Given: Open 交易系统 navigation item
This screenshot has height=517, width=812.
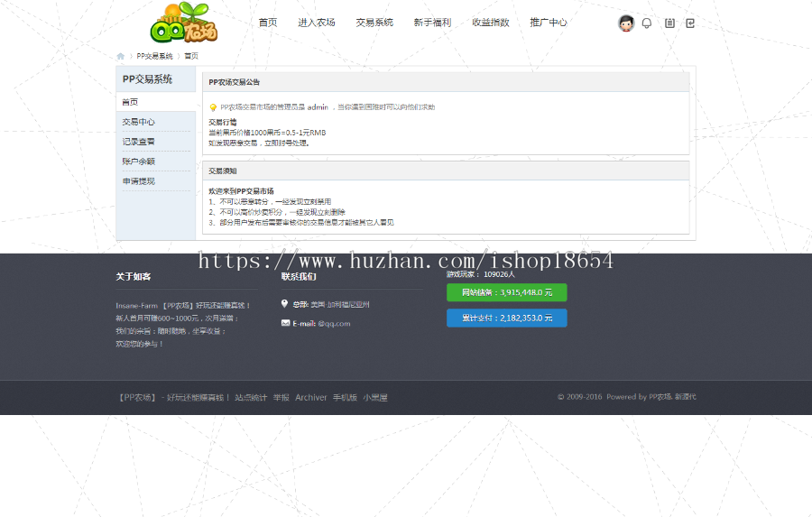Looking at the screenshot, I should (374, 23).
